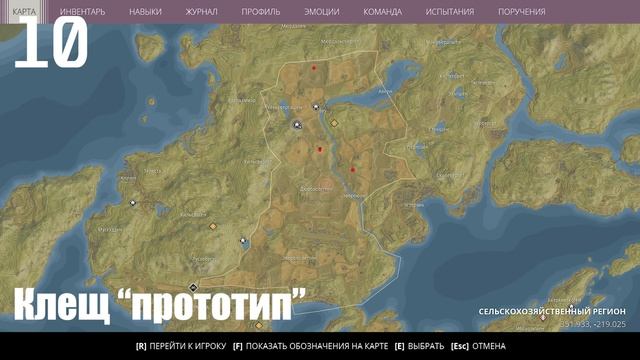Go to the ПРОФИЛЬ tab
Screen dimensions: 640x360
pos(260,12)
